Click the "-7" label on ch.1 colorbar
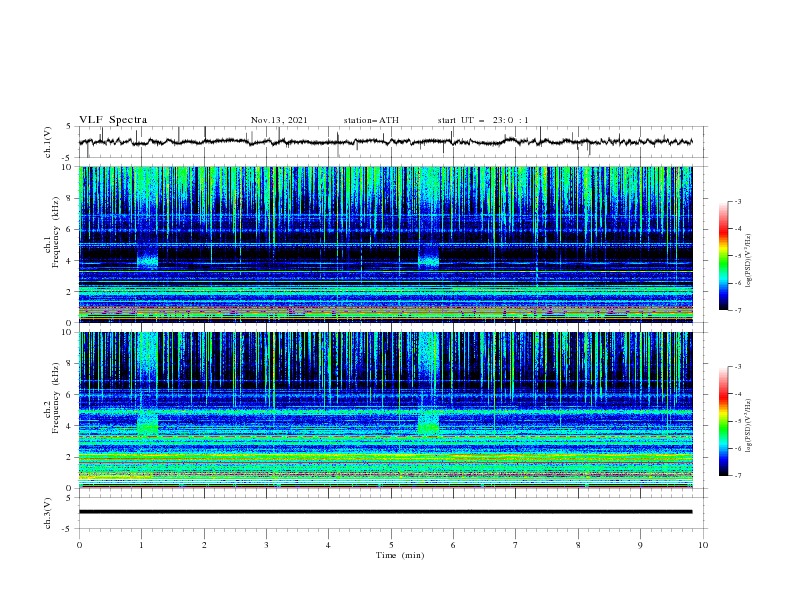The height and width of the screenshot is (612, 792). click(738, 310)
